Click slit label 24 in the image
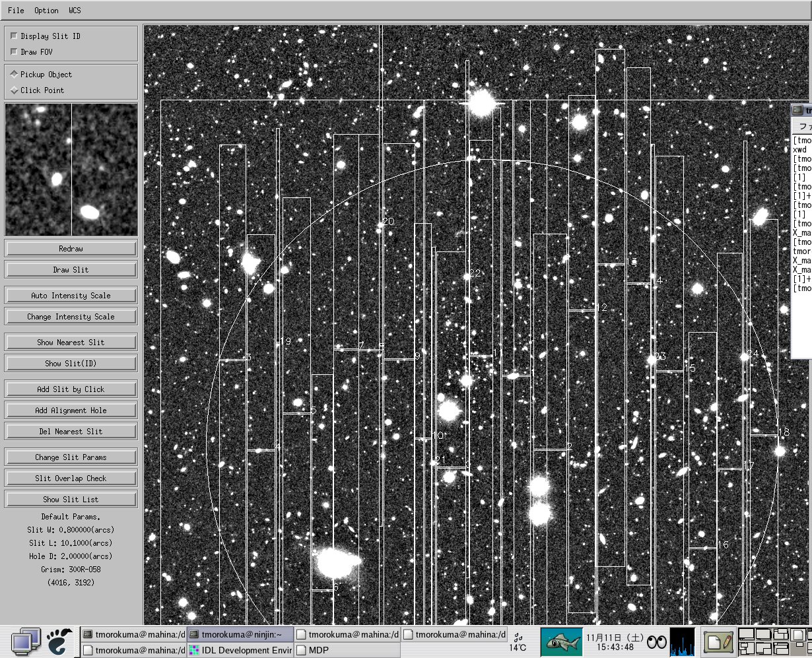The image size is (812, 658). 753,354
